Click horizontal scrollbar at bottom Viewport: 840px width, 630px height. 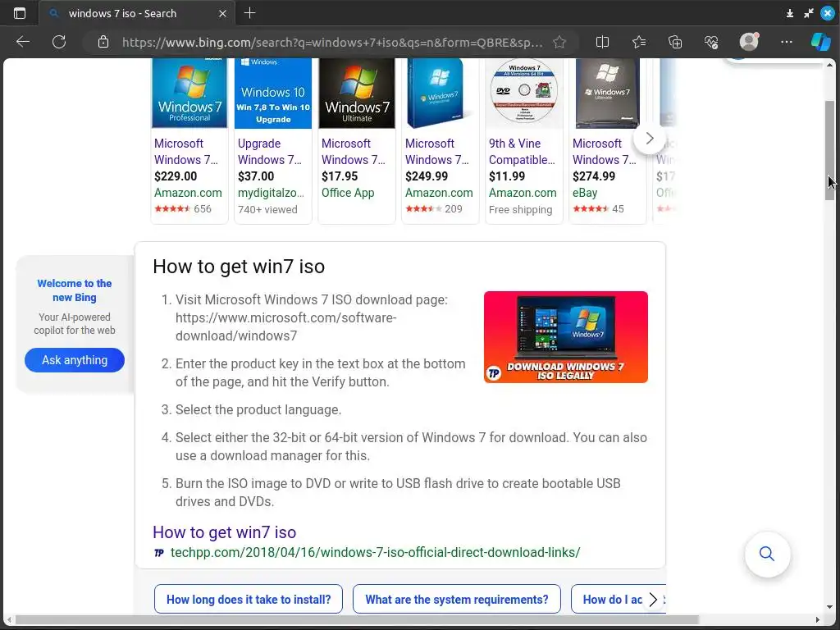pos(358,620)
